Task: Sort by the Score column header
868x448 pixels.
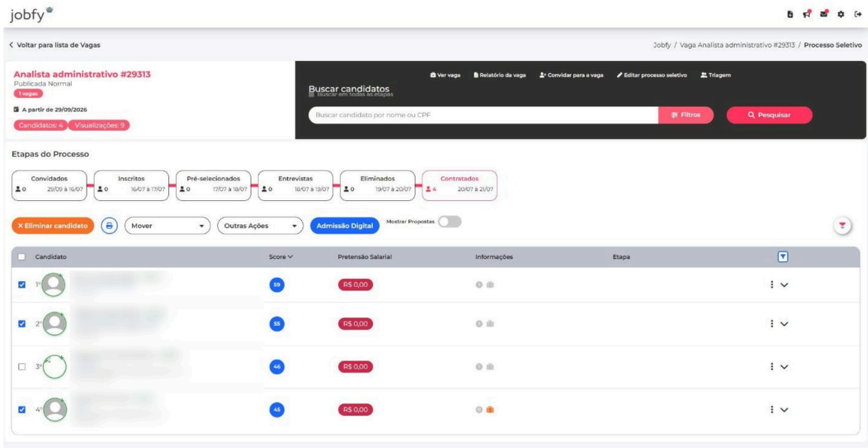Action: (x=281, y=256)
